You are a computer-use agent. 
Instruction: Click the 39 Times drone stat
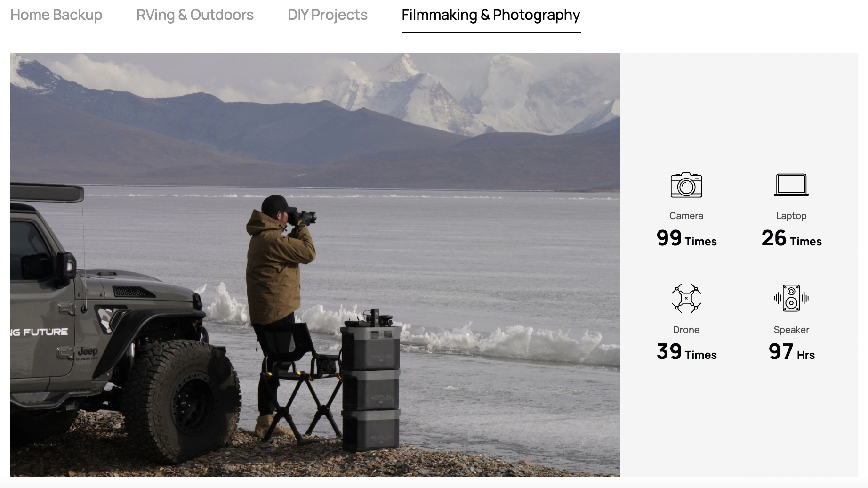pos(686,352)
